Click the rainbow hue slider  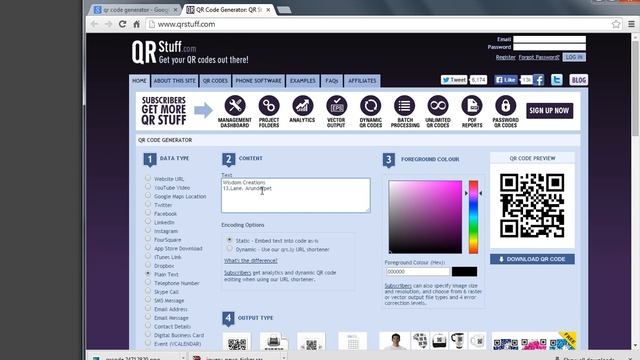(x=473, y=217)
